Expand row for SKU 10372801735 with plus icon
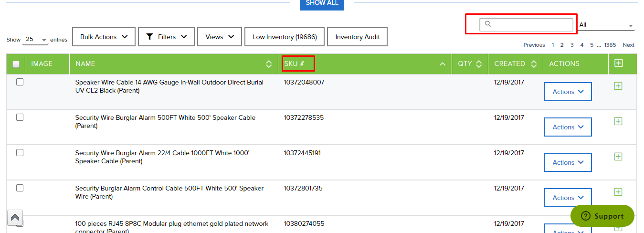 618,192
